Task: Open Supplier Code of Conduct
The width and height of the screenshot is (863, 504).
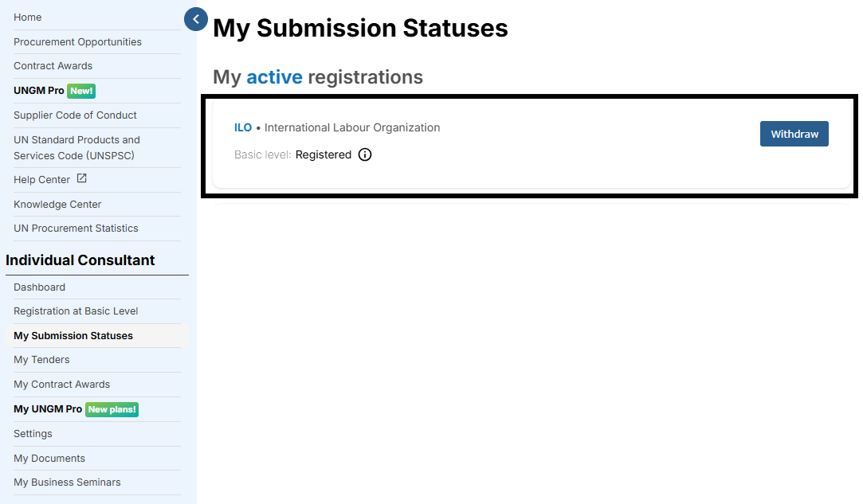Action: [x=75, y=115]
